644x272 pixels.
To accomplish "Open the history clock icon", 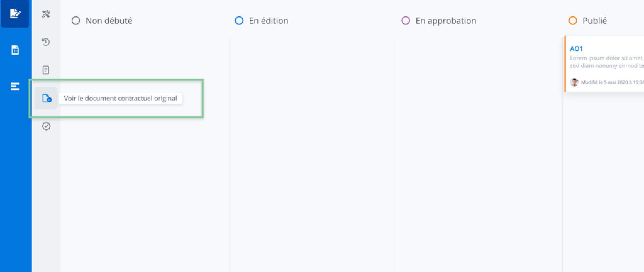I will pyautogui.click(x=46, y=42).
